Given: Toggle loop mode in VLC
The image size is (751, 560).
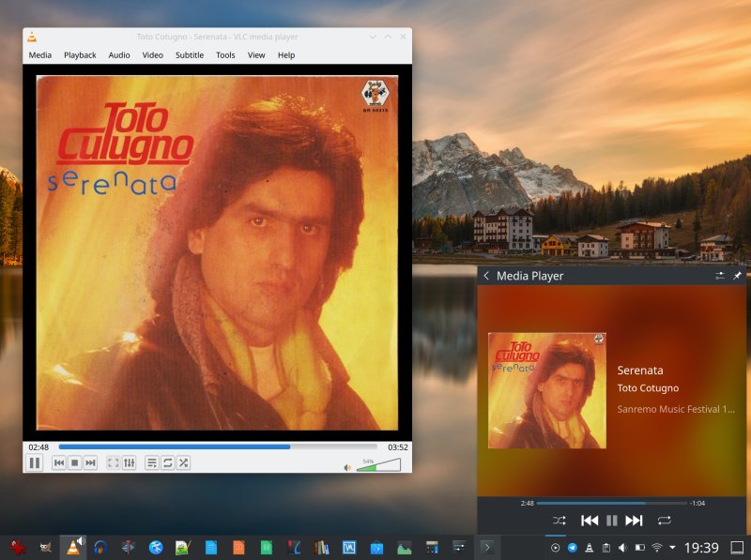Looking at the screenshot, I should tap(168, 462).
